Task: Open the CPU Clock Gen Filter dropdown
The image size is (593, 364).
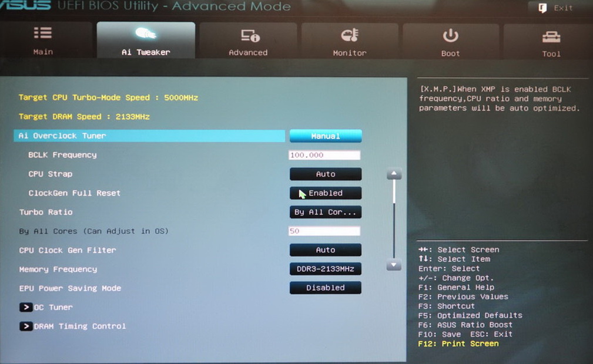Action: (326, 250)
